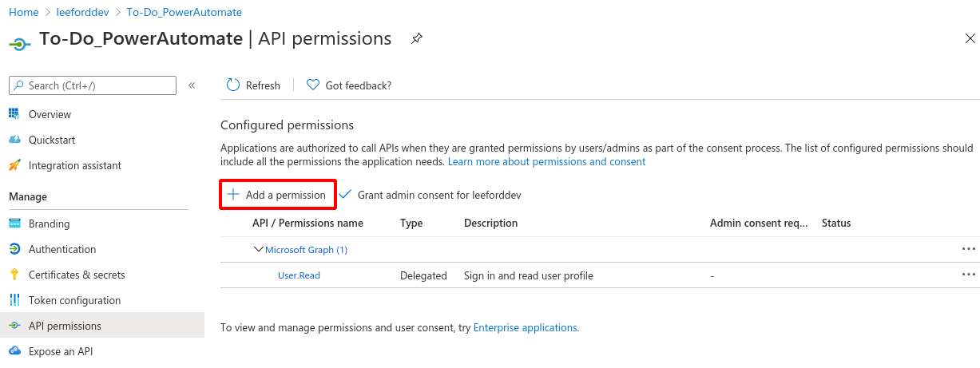Open Overview in the sidebar menu
Screen dimensions: 980x368
50,114
